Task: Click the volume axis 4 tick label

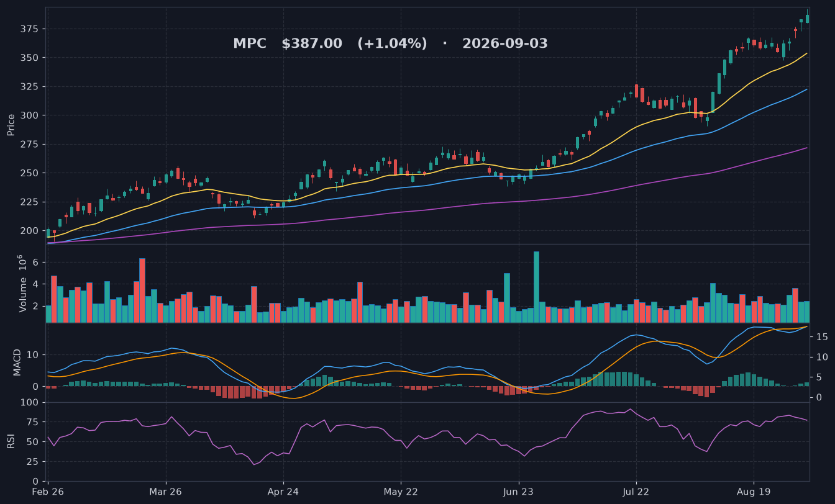Action: [x=36, y=284]
